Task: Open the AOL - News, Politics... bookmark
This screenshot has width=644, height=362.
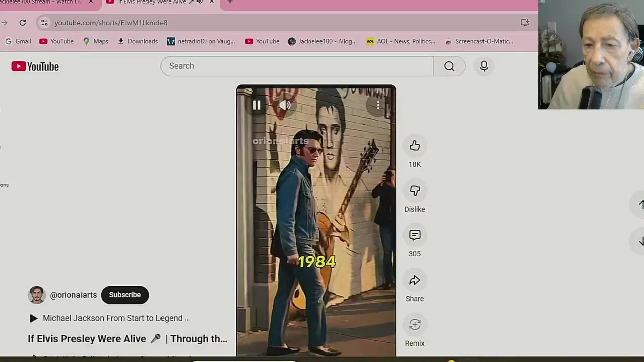Action: point(400,41)
